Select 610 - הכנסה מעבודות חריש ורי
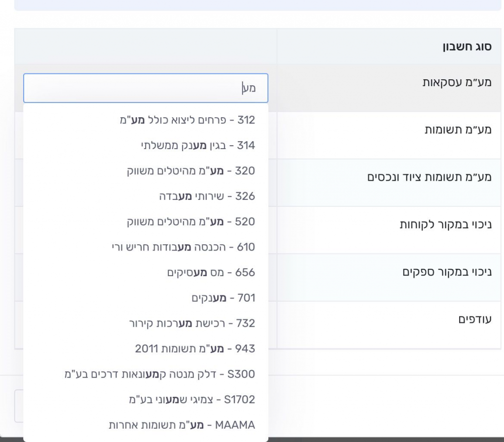Screen dimensions: 504x442 tap(184, 247)
